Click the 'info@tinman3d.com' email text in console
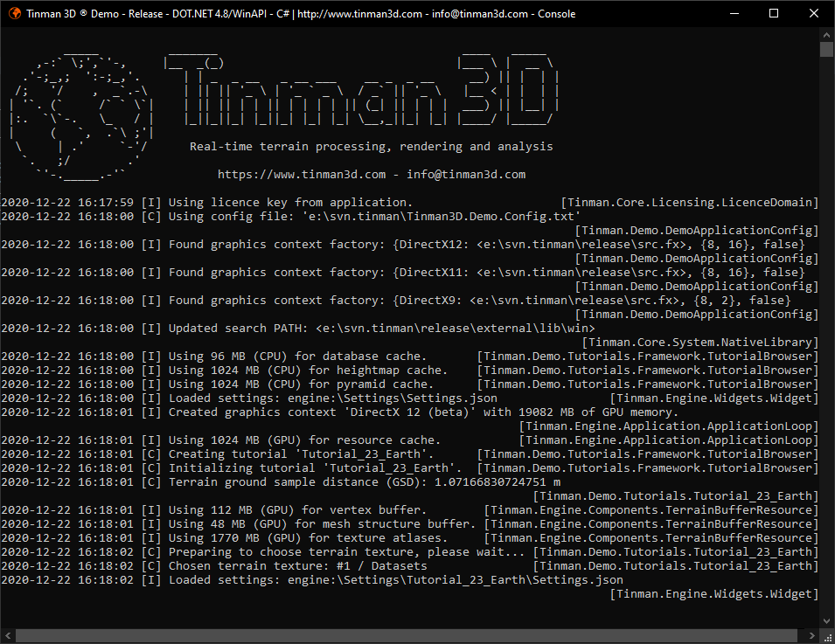 (x=466, y=175)
